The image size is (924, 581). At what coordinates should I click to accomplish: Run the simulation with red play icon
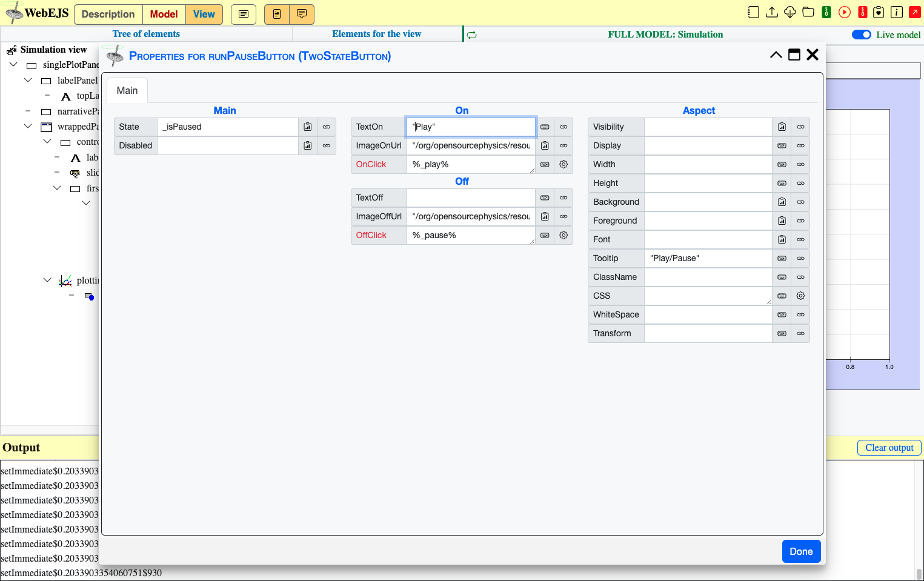(x=845, y=12)
